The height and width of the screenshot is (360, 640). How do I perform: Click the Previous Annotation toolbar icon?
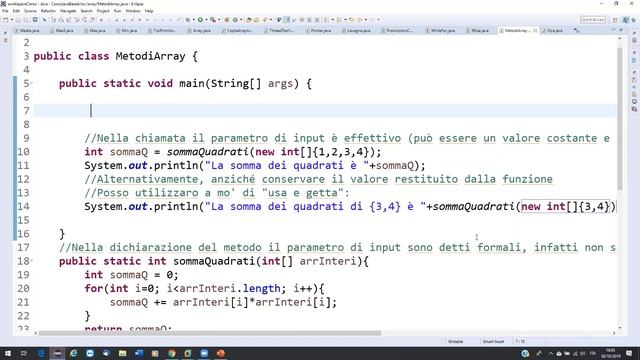[338, 20]
